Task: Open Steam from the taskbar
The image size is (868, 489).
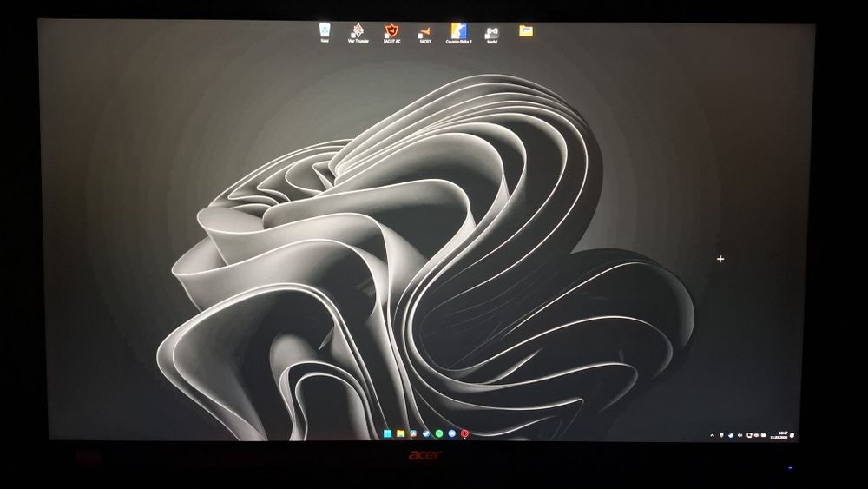Action: pos(425,433)
